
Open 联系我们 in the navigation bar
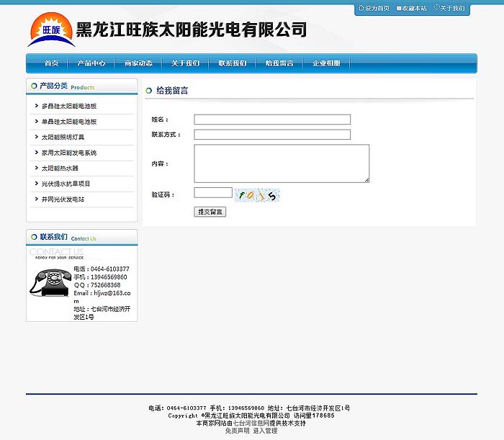coord(233,63)
